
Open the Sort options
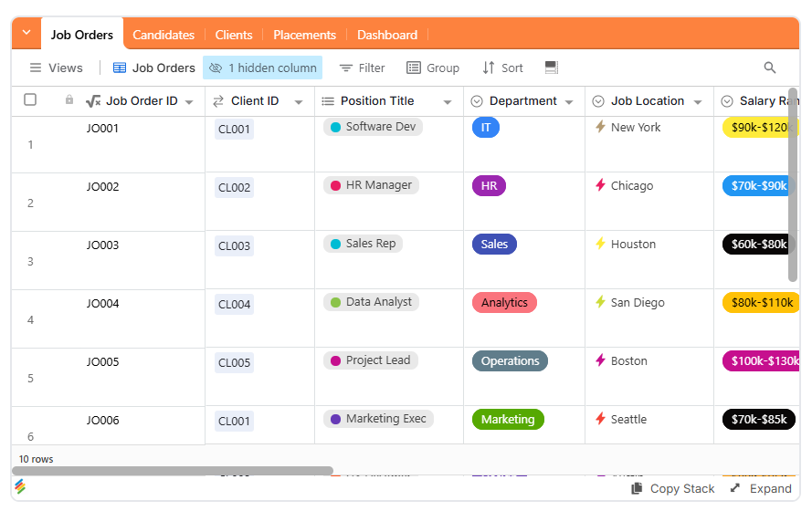pos(503,68)
